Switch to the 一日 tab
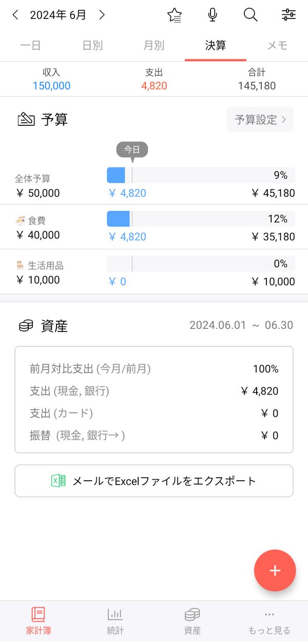Screen dimensions: 308x644 31,46
